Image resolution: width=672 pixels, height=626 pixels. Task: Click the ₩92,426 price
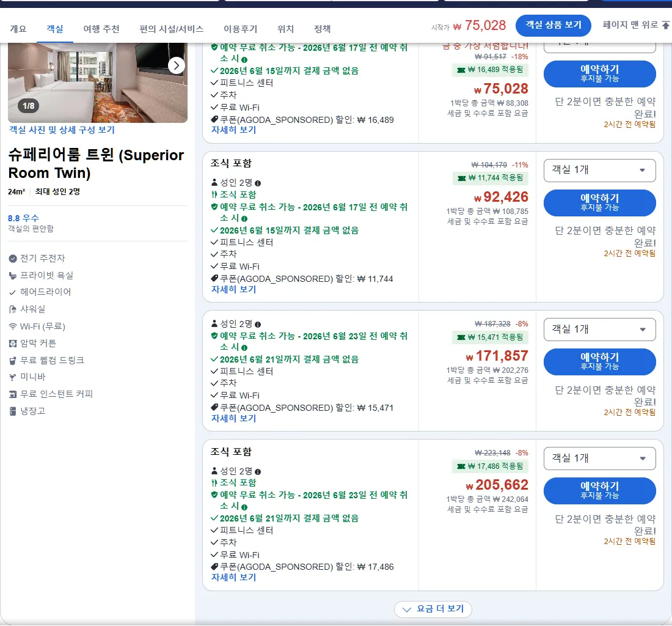[501, 197]
